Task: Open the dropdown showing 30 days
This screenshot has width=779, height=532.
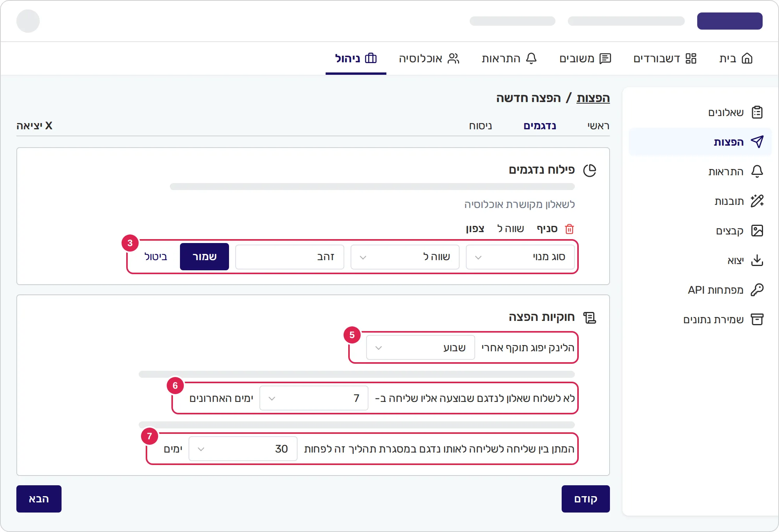Action: [243, 449]
